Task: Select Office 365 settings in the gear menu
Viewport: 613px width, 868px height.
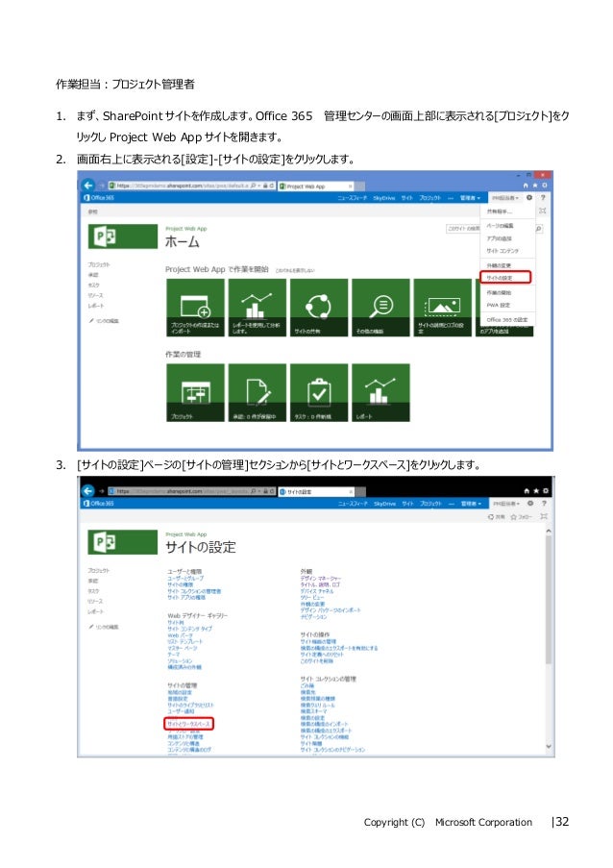Action: (x=506, y=319)
